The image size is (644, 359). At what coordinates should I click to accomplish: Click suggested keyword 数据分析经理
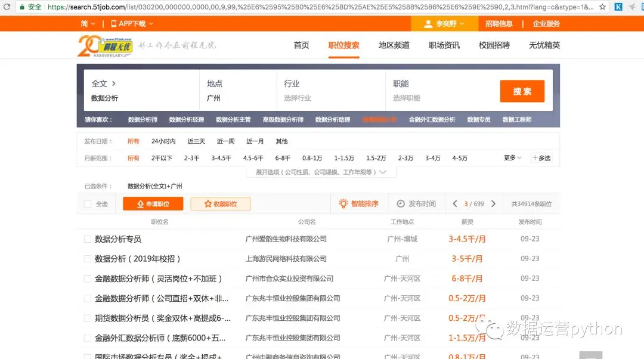pos(187,119)
